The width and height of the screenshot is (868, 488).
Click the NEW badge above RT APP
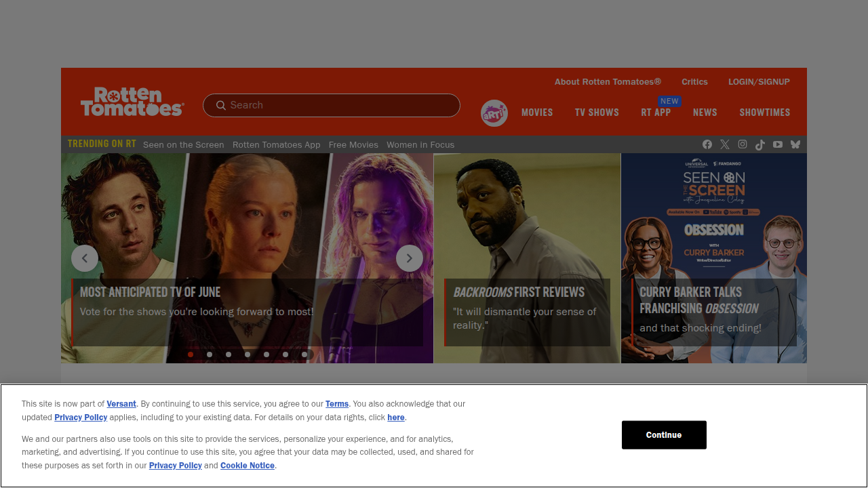click(669, 101)
